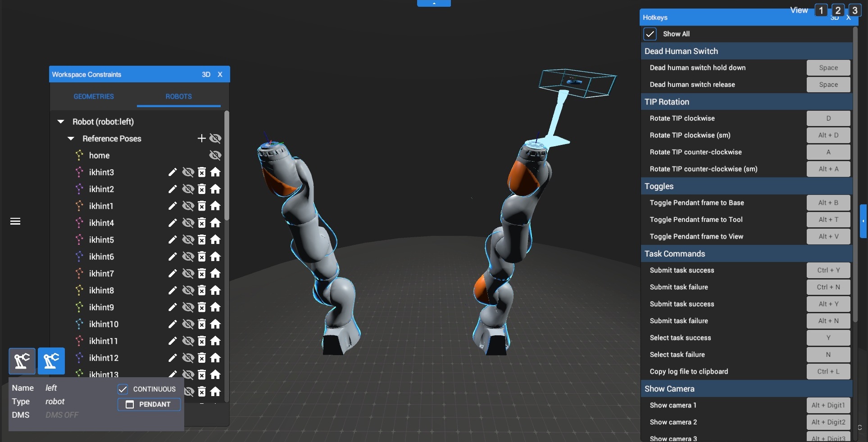
Task: Edit the ikhint1 reference pose
Action: coord(173,206)
